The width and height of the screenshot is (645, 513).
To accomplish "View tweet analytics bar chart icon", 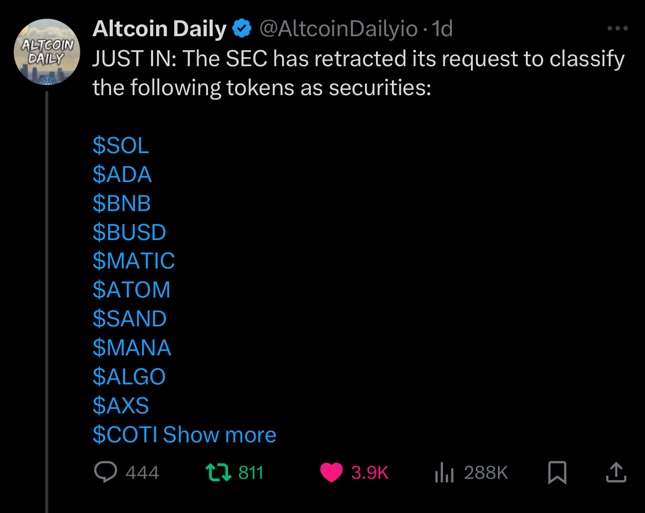I will [x=444, y=472].
